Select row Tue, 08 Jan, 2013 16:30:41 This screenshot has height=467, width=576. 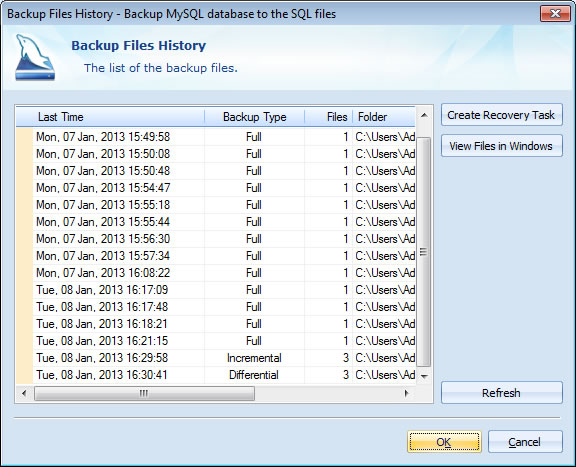pos(216,375)
